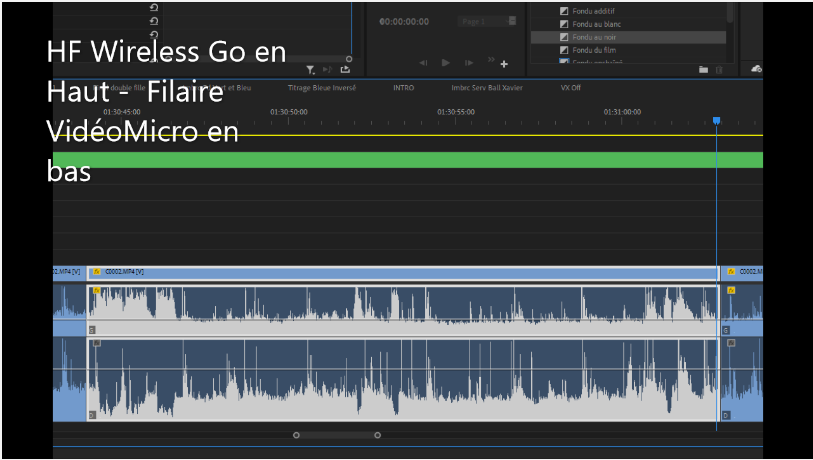
Task: Click yellow audio fx badge after the playhead
Action: [731, 290]
